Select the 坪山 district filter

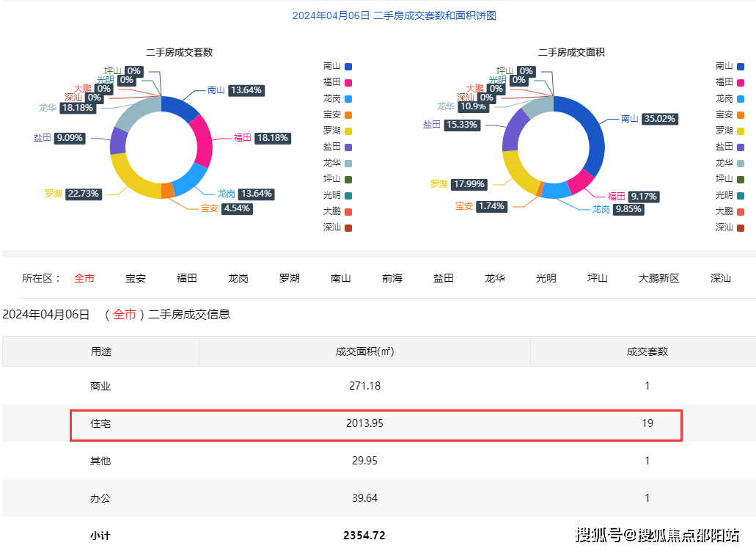coord(598,278)
